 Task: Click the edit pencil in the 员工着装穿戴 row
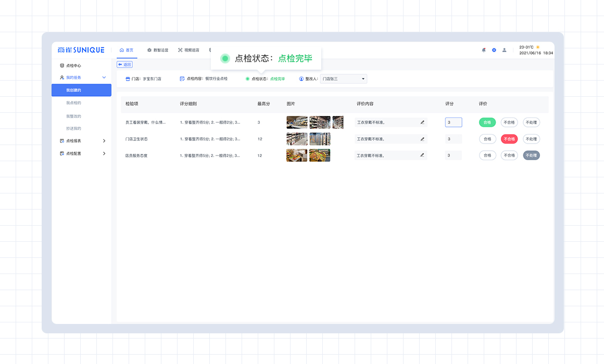pos(422,123)
